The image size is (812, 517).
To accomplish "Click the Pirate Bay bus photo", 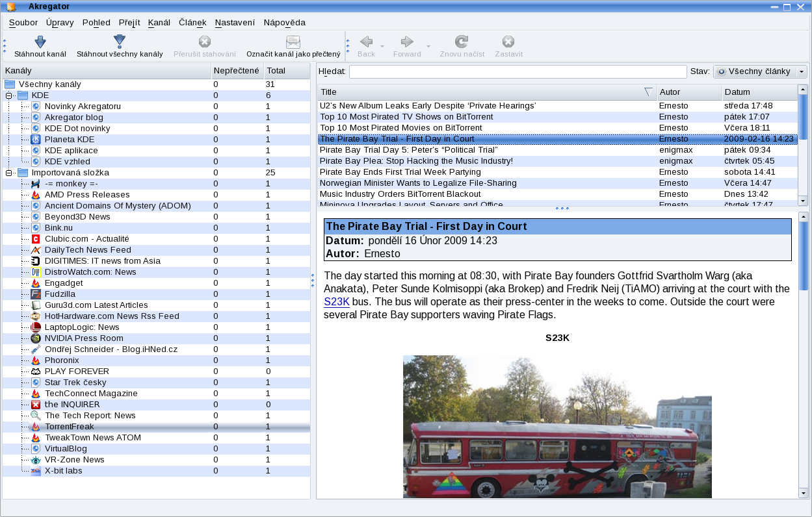I will (x=557, y=427).
